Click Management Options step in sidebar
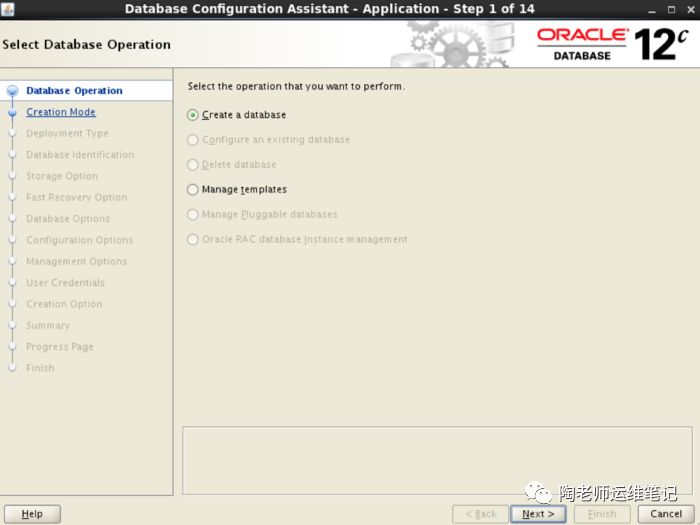 click(x=76, y=261)
